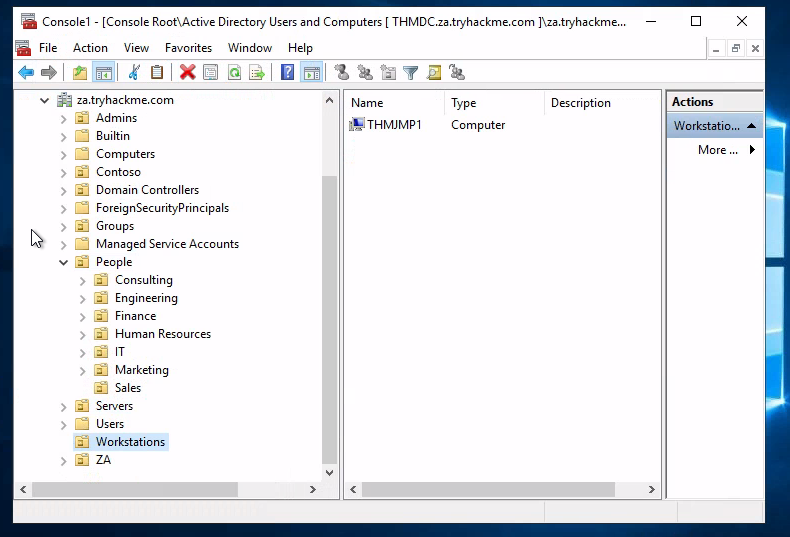The width and height of the screenshot is (790, 537).
Task: Click the Paste clipboard icon
Action: [x=157, y=73]
